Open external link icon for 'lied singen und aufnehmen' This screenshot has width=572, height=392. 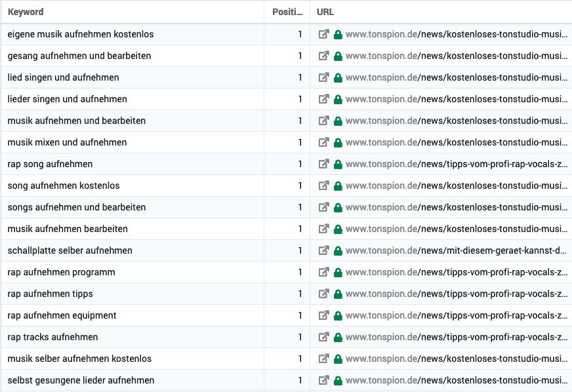[x=323, y=77]
